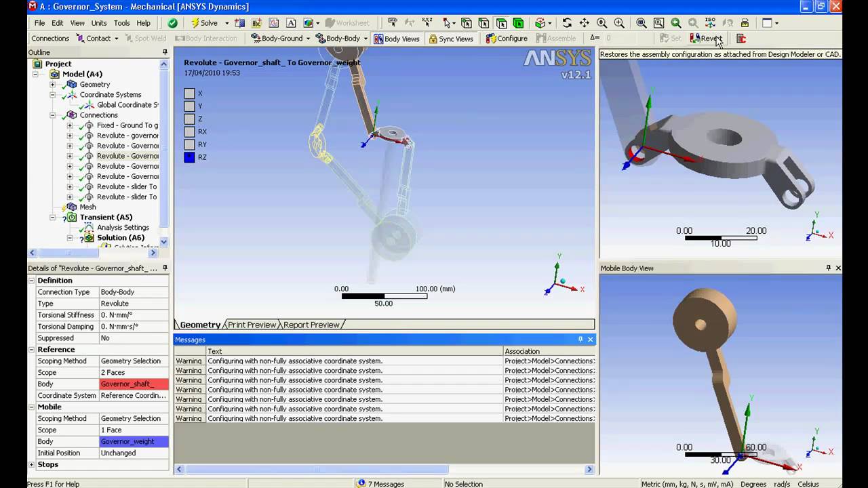The height and width of the screenshot is (488, 868).
Task: Open the Body-Body joint dropdown
Action: pos(366,39)
